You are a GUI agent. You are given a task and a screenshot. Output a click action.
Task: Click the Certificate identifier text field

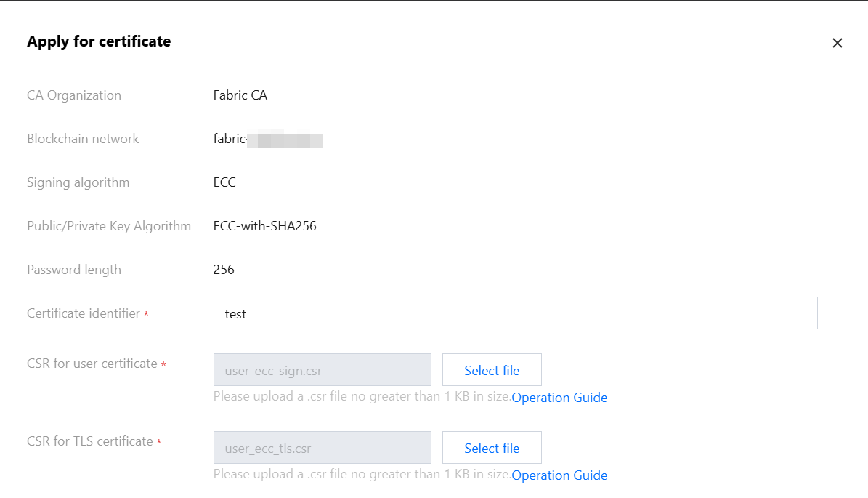coord(515,313)
